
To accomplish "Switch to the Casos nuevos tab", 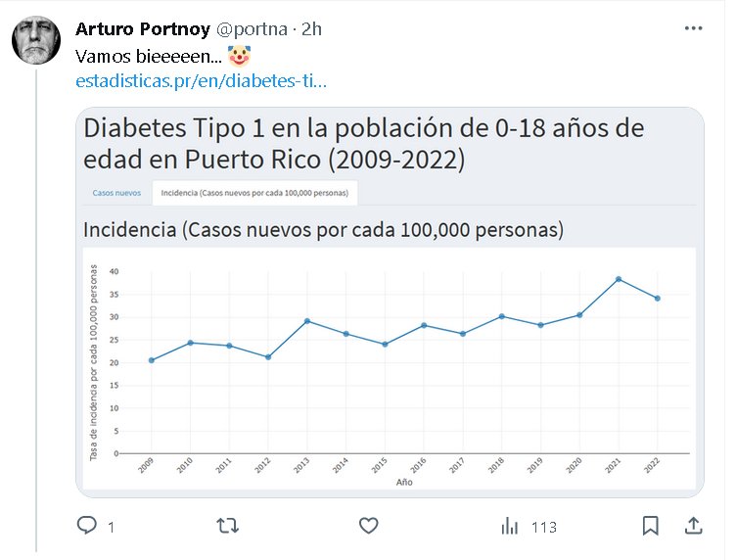I will (x=116, y=193).
